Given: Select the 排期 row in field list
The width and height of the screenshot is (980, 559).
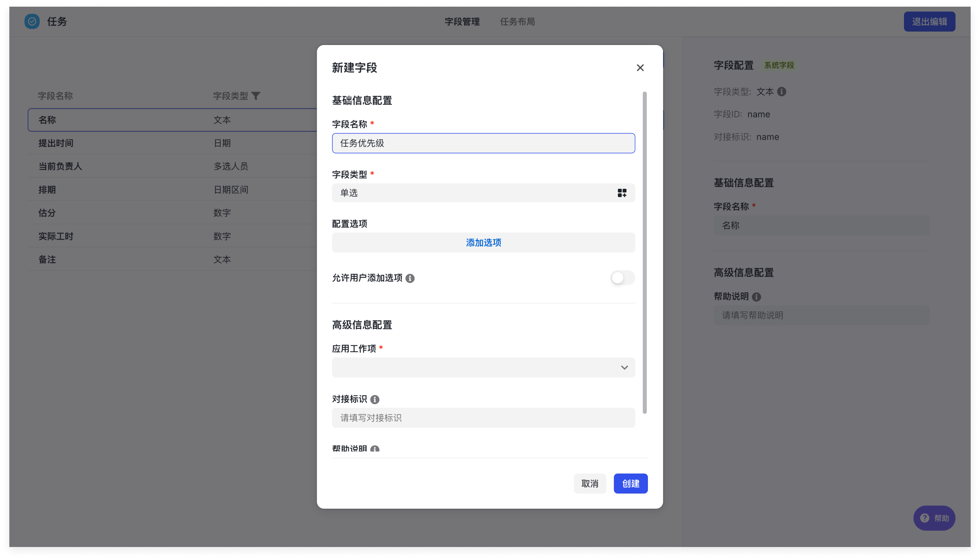Looking at the screenshot, I should tap(172, 190).
